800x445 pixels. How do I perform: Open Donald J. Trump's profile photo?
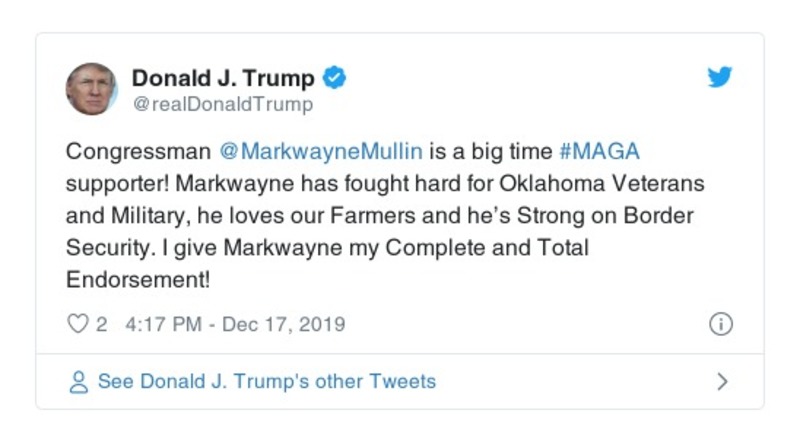point(91,89)
